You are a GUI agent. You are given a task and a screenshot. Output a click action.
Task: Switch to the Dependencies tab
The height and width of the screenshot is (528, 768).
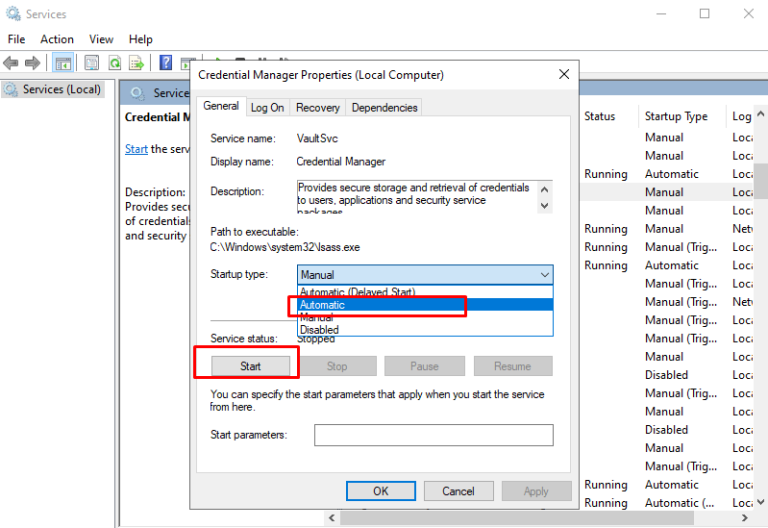point(384,108)
